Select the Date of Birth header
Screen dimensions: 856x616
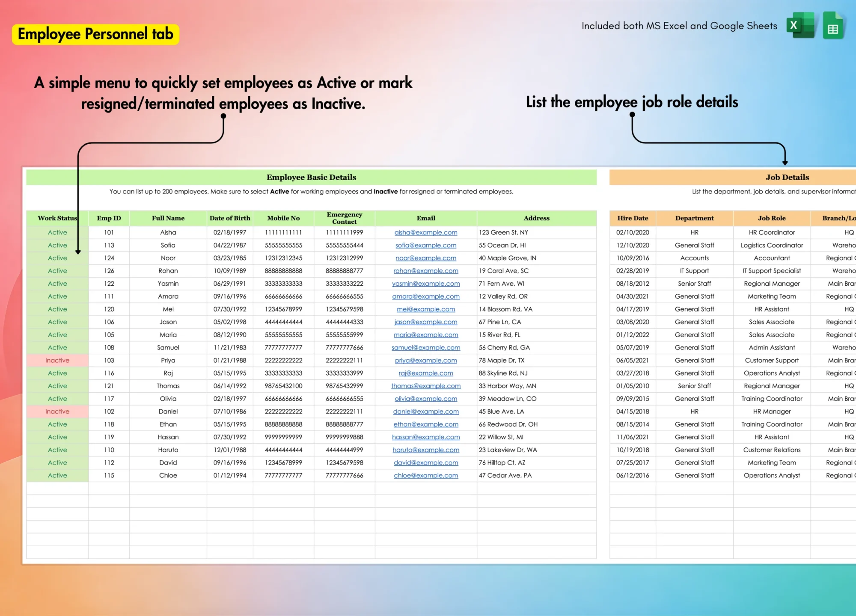tap(230, 218)
